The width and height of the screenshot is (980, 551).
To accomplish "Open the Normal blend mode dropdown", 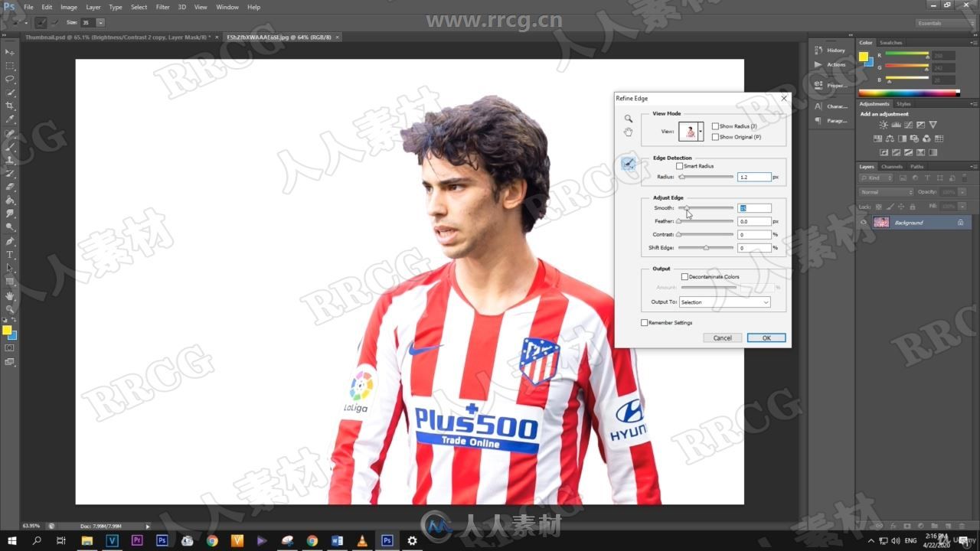I will click(886, 192).
